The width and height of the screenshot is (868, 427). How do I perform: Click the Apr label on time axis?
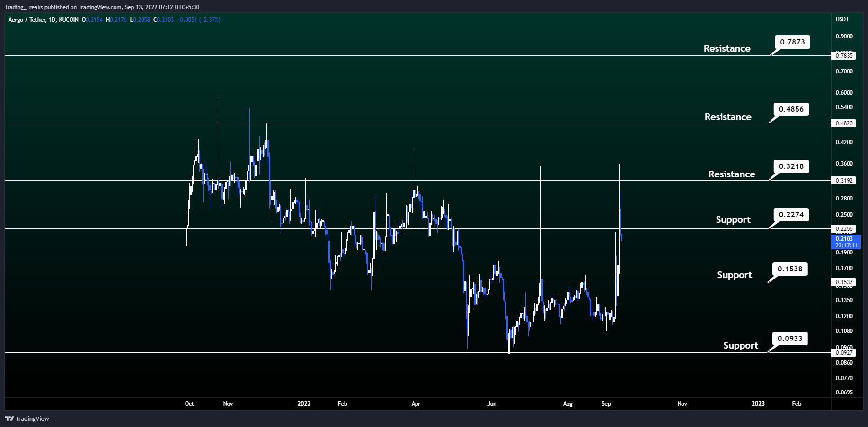416,404
